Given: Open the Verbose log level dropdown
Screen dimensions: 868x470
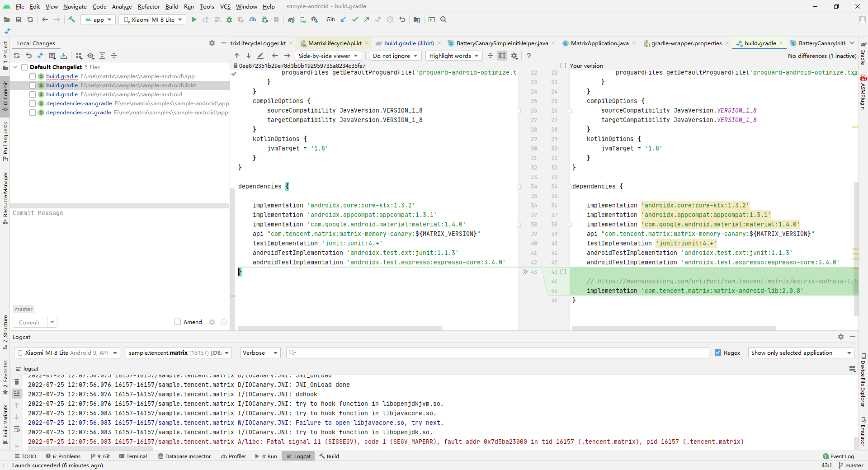Looking at the screenshot, I should tap(260, 353).
